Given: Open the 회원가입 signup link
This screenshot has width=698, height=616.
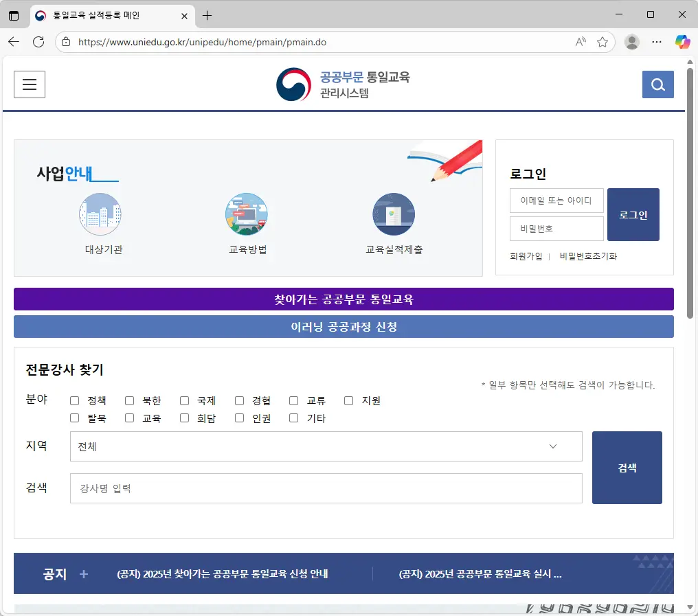Looking at the screenshot, I should point(526,255).
